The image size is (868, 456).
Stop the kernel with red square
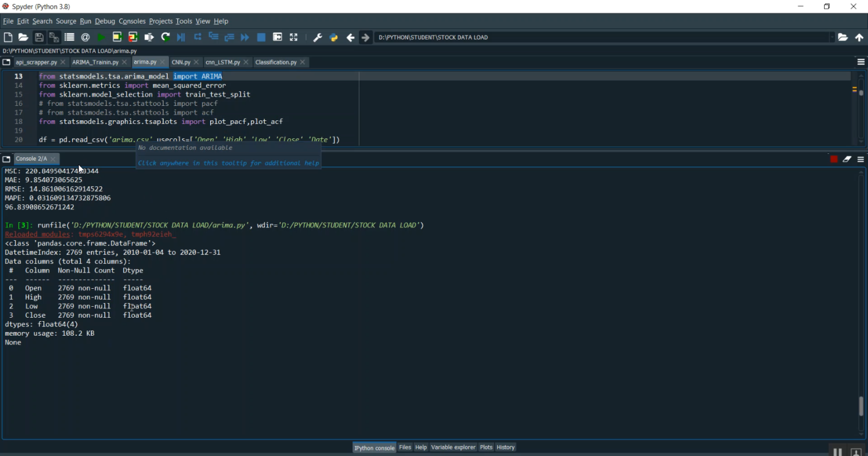pyautogui.click(x=834, y=159)
